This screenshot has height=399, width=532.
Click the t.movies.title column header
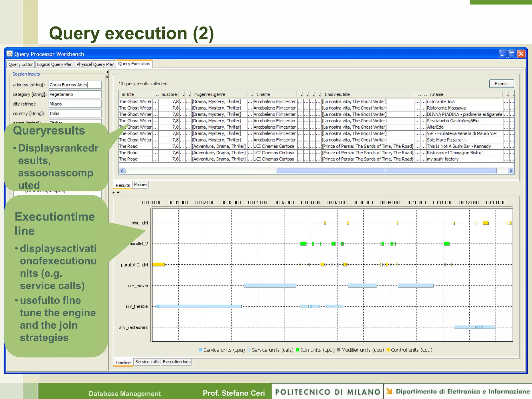[368, 94]
